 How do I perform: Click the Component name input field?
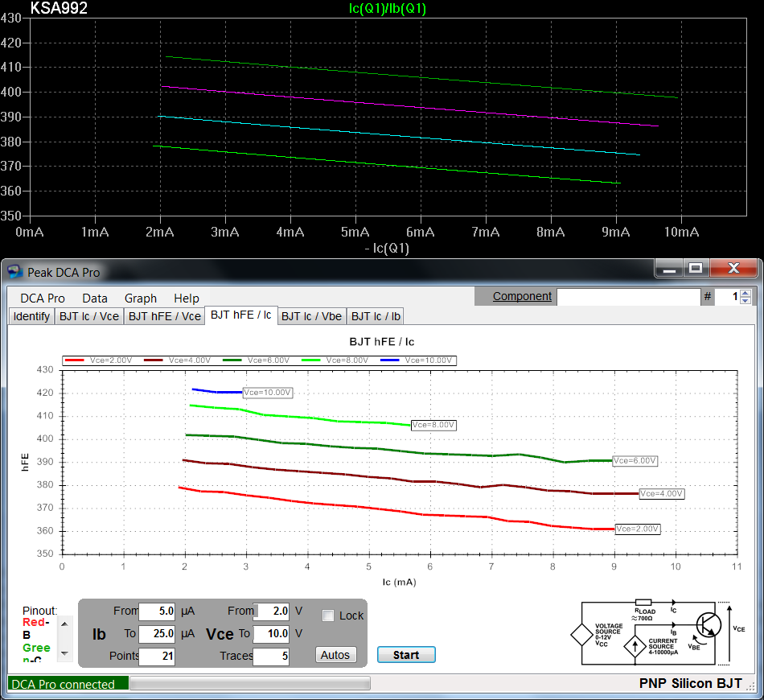(629, 296)
